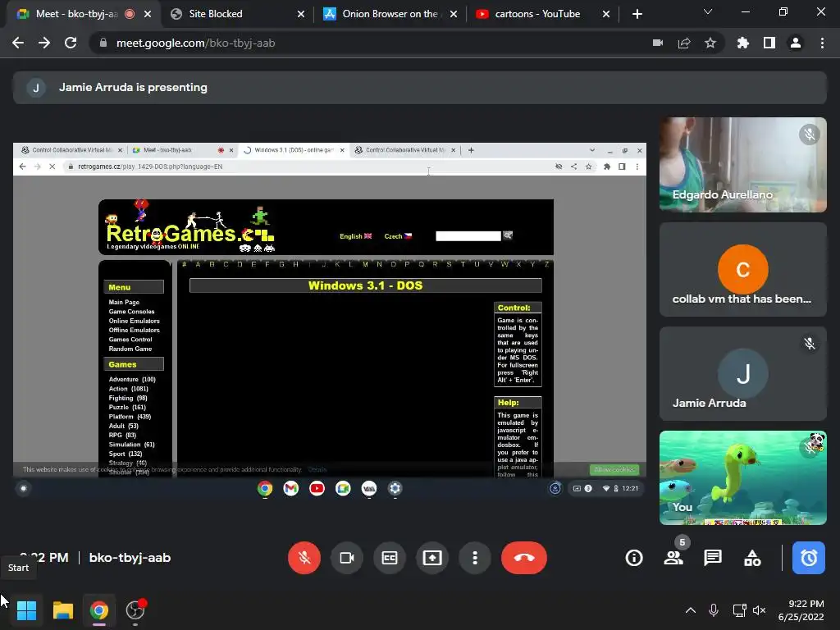Click the address bar URL meet.google.com

point(195,43)
